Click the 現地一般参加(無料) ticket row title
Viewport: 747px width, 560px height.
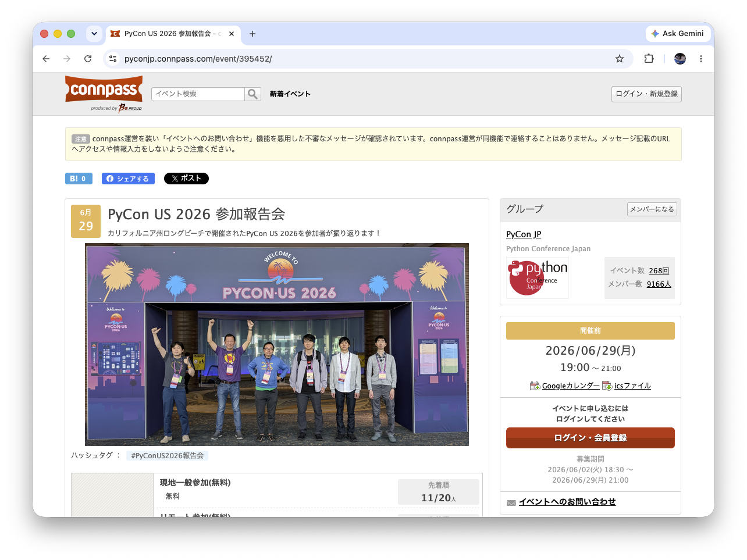click(195, 483)
